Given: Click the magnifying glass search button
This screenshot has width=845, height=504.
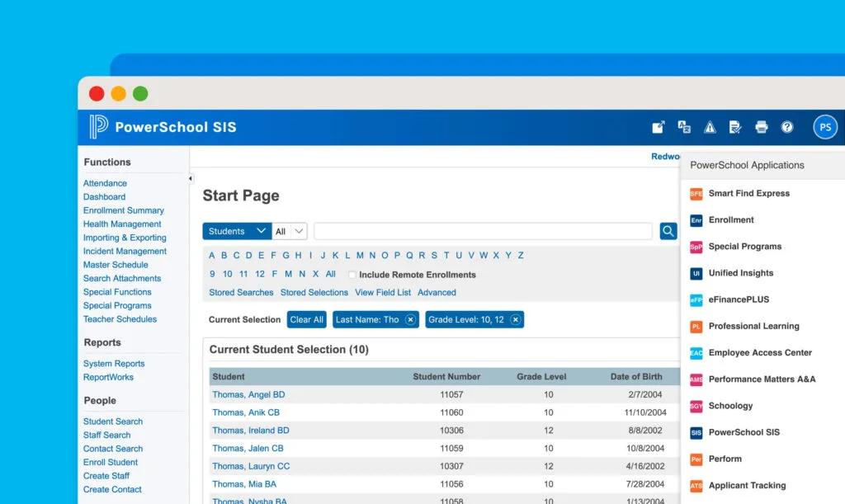Looking at the screenshot, I should 668,231.
